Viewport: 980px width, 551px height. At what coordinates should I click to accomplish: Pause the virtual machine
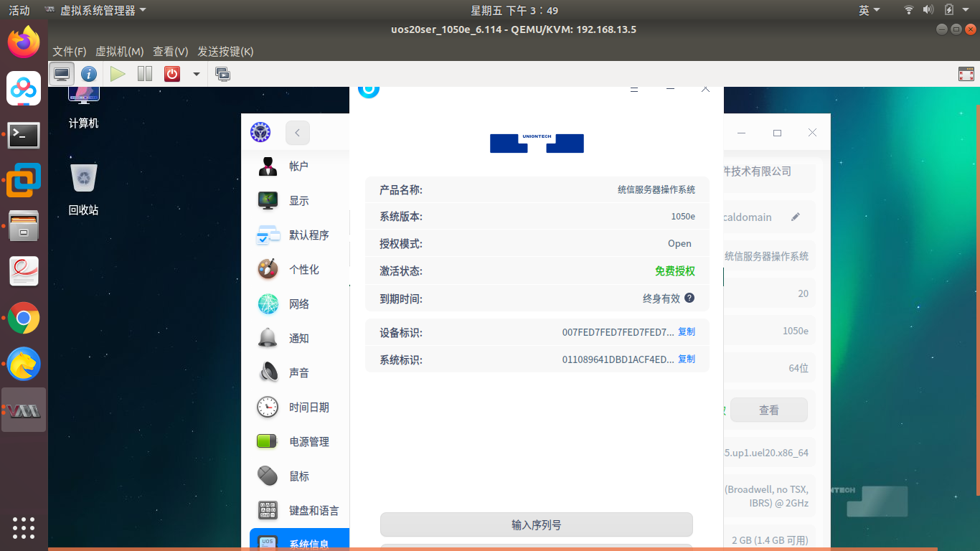(x=145, y=73)
